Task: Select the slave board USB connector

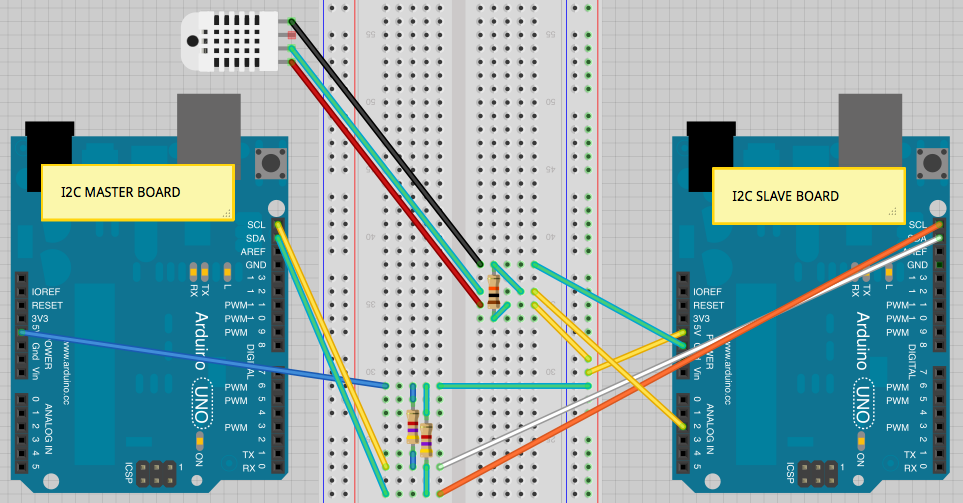Action: pyautogui.click(x=870, y=130)
